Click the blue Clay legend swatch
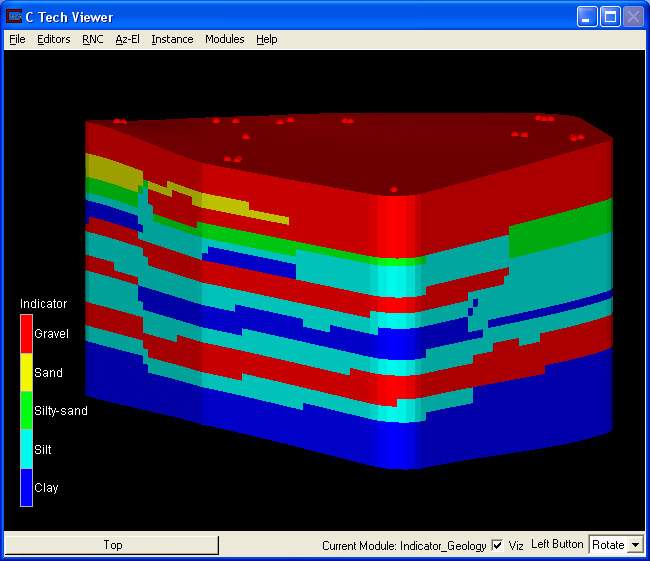The image size is (650, 561). pos(26,487)
